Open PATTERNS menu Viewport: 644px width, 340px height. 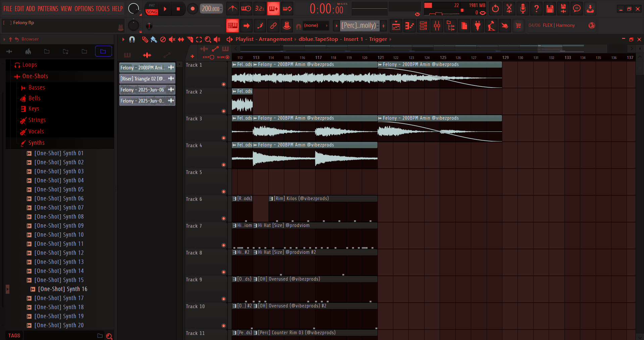click(48, 9)
